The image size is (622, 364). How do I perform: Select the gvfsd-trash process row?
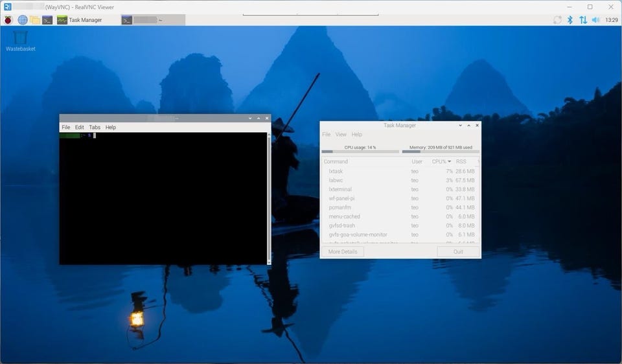point(399,225)
